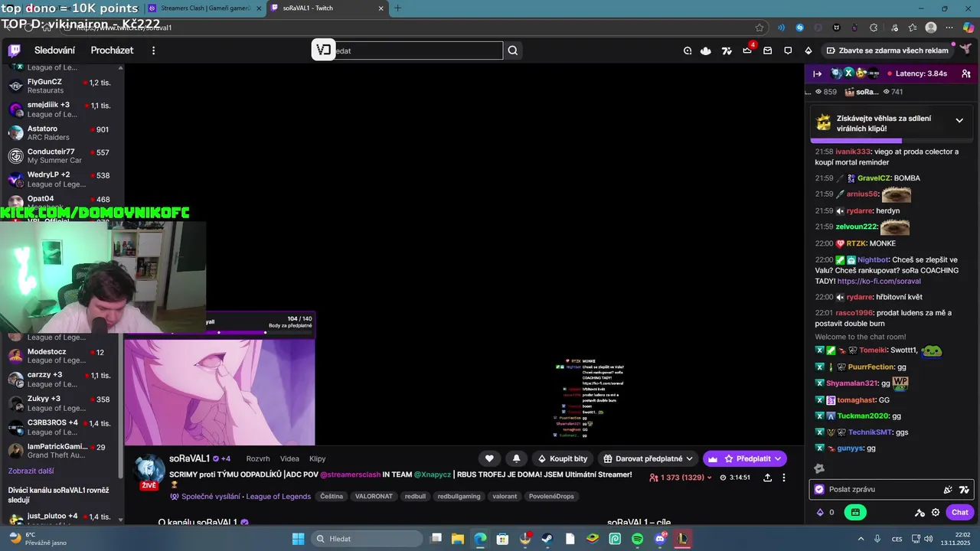Expand the +4 co-streamers next to soRaVAL1
Viewport: 980px width, 551px height.
pos(226,458)
